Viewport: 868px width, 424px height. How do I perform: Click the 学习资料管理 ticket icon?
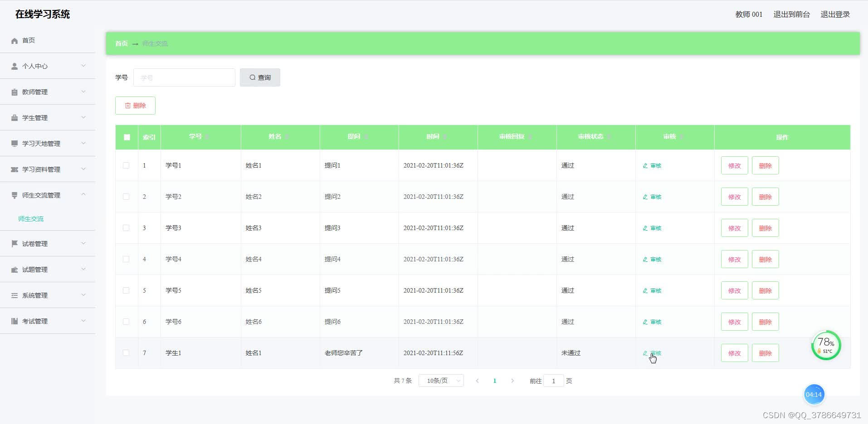click(x=15, y=169)
